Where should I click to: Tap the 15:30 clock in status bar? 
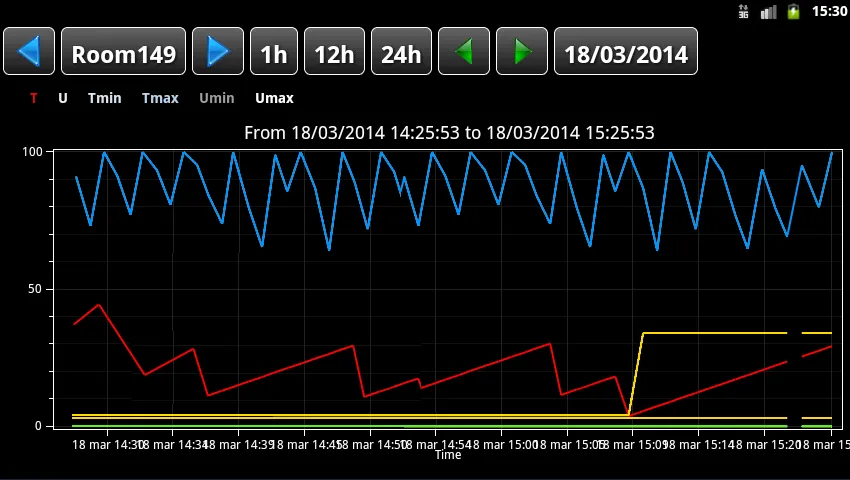829,11
